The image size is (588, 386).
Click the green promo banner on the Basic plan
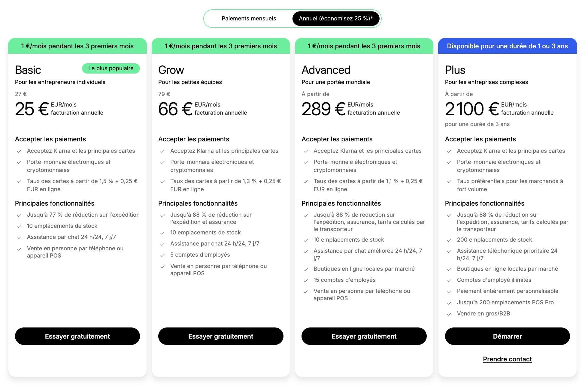click(x=77, y=46)
